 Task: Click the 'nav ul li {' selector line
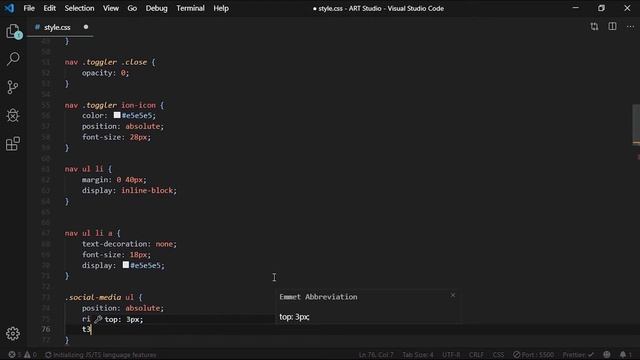(88, 169)
